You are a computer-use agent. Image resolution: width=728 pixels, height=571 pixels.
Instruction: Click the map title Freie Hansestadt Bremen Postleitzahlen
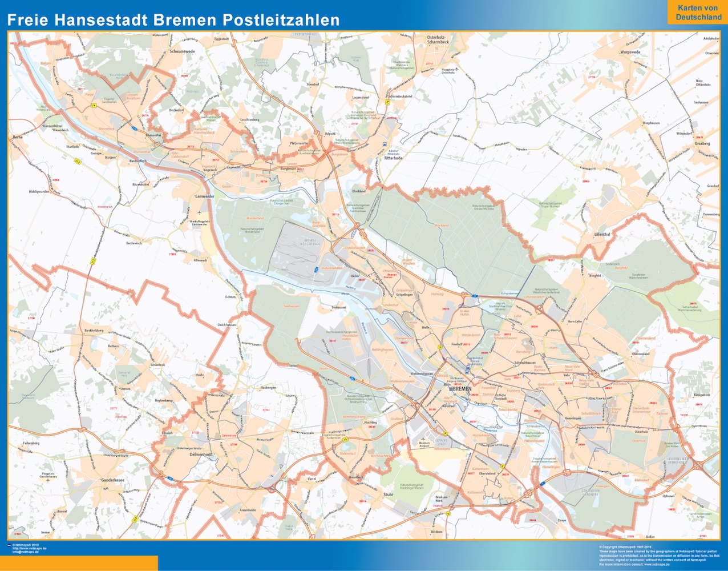173,20
